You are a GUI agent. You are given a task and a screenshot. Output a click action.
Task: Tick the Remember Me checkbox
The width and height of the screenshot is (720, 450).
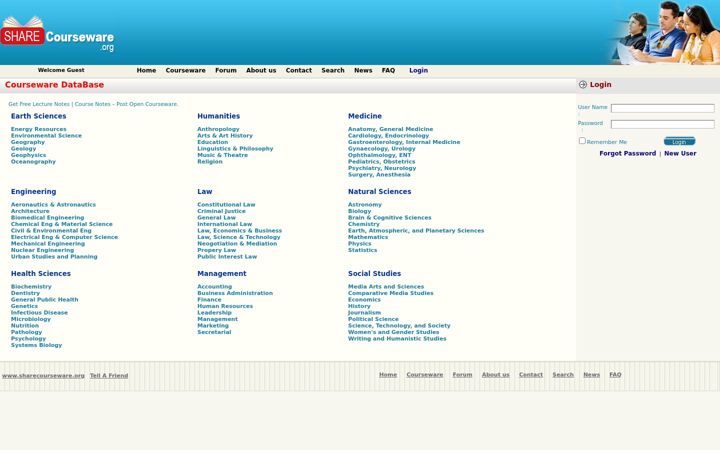click(582, 141)
